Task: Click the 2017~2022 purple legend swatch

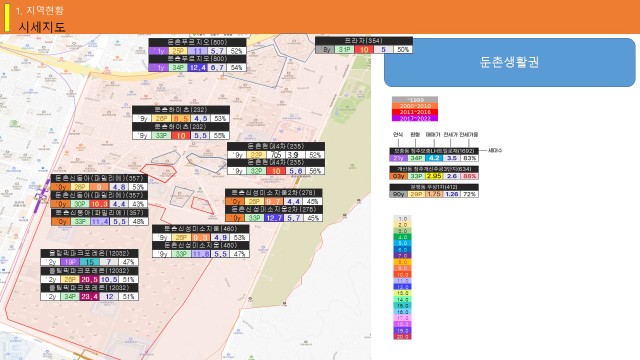Action: 415,118
